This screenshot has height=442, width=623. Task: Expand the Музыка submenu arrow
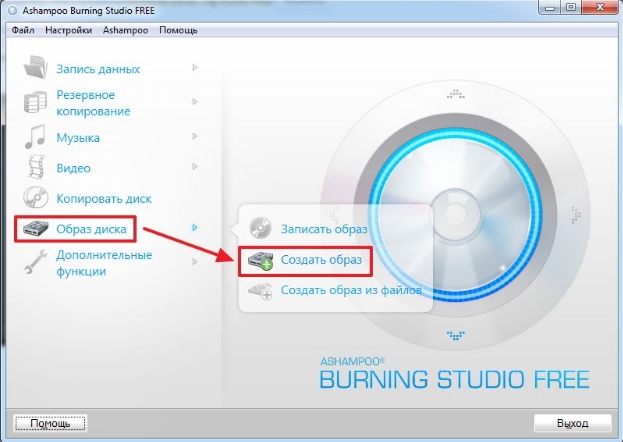pyautogui.click(x=195, y=136)
